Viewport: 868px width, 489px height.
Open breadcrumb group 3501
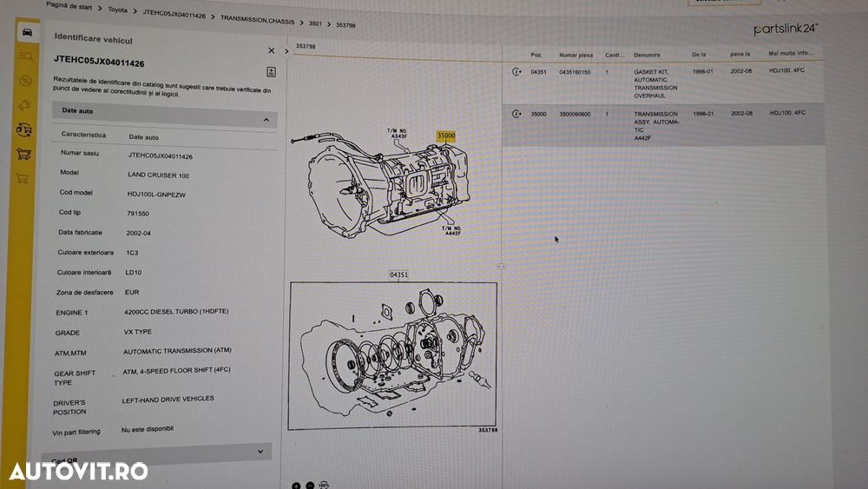tap(315, 23)
